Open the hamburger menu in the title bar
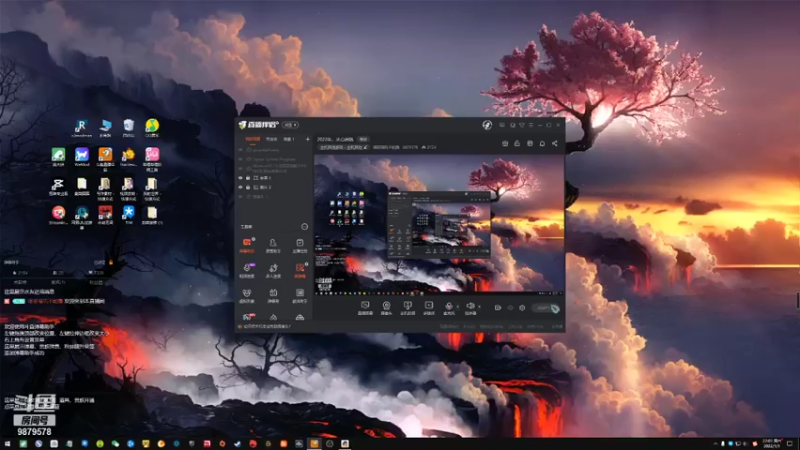This screenshot has height=450, width=800. point(531,125)
